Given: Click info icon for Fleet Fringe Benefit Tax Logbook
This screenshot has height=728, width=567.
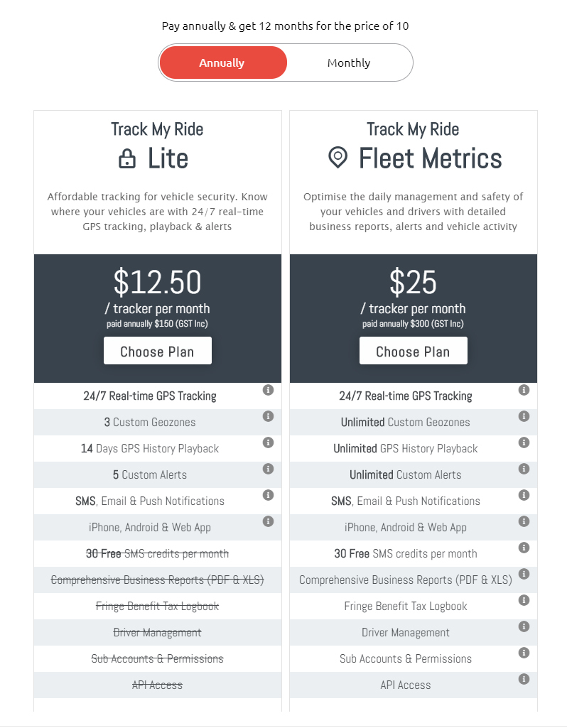Looking at the screenshot, I should [x=524, y=600].
